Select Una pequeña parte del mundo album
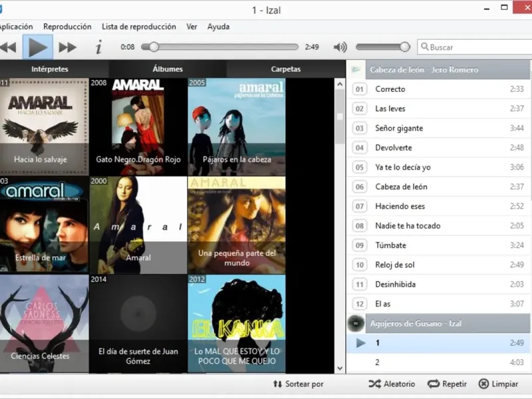The width and height of the screenshot is (532, 399). (x=237, y=225)
